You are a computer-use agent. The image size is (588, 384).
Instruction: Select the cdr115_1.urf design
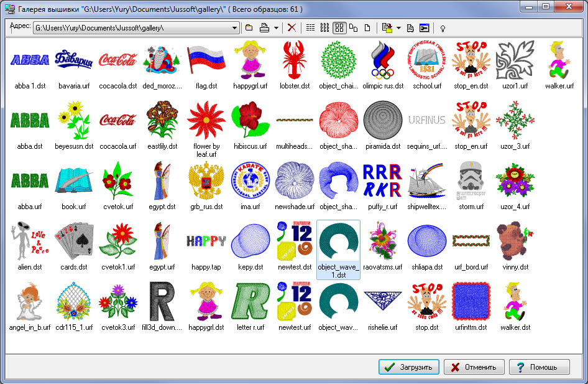point(74,302)
